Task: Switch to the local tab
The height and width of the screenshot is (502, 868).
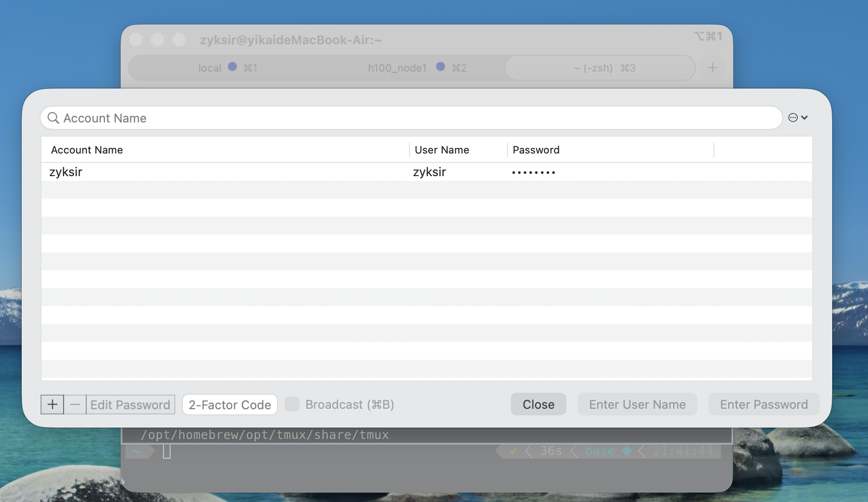Action: tap(209, 68)
